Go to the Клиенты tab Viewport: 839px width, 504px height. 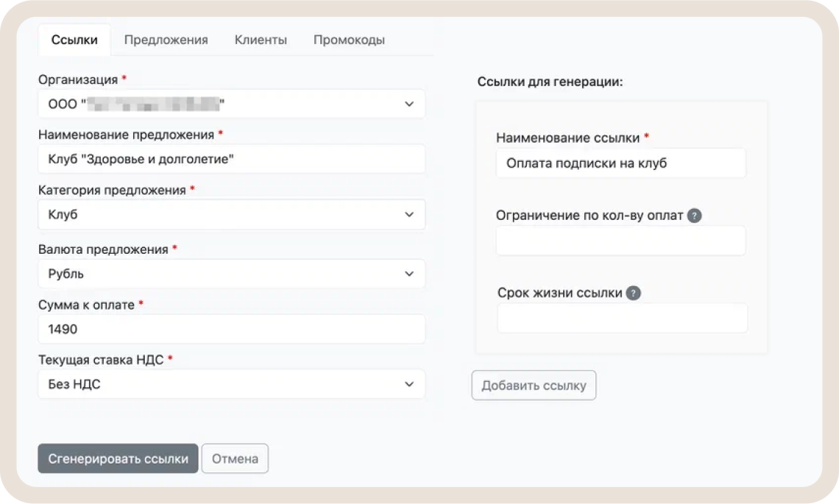click(261, 40)
